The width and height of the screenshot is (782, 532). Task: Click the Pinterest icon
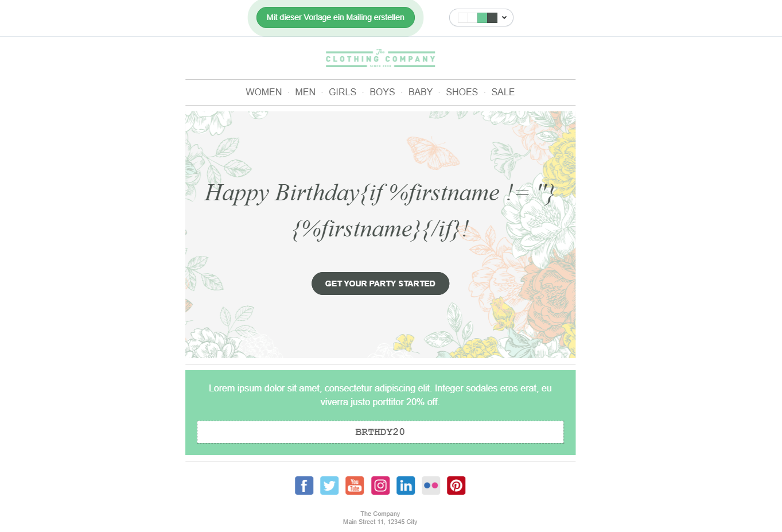456,486
